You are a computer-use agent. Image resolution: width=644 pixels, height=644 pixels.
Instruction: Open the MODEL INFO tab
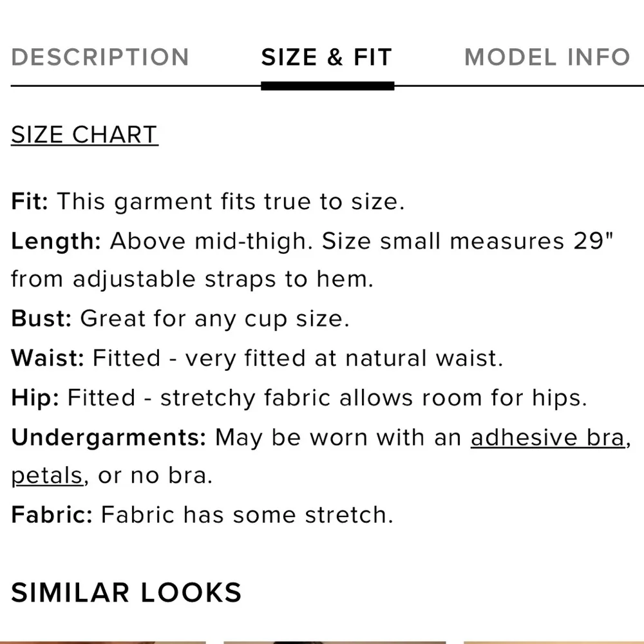click(x=547, y=57)
